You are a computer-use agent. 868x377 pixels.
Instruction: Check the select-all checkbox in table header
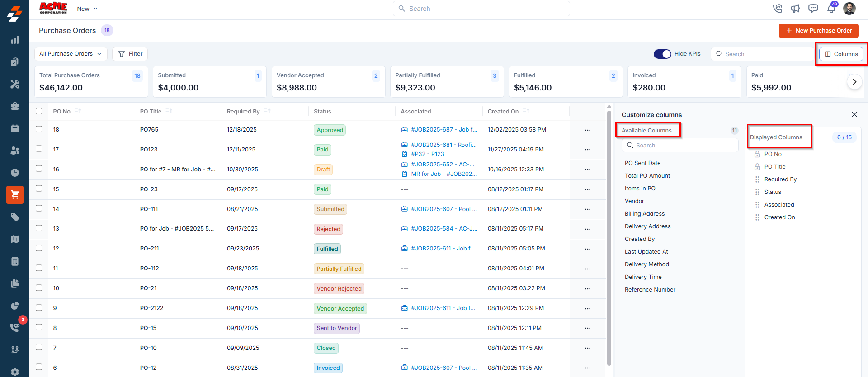[39, 111]
